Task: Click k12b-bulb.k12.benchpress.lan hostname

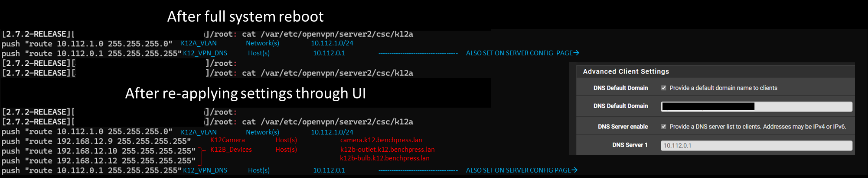Action: tap(385, 158)
